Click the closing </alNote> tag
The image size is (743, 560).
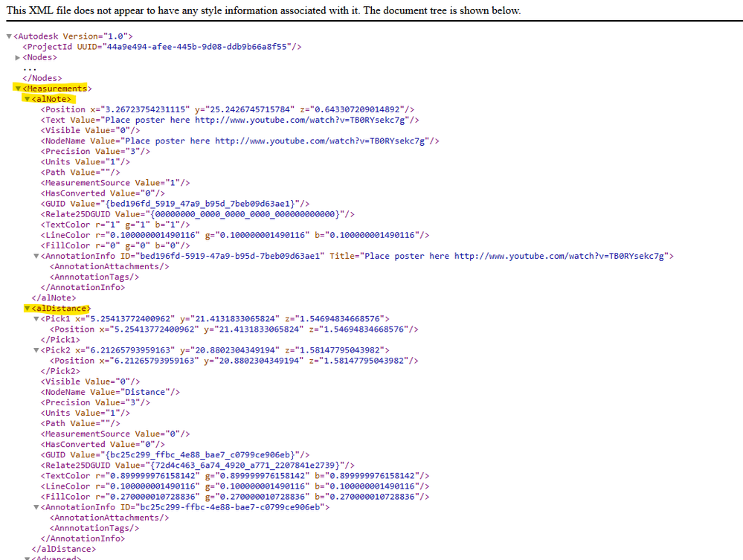coord(54,298)
